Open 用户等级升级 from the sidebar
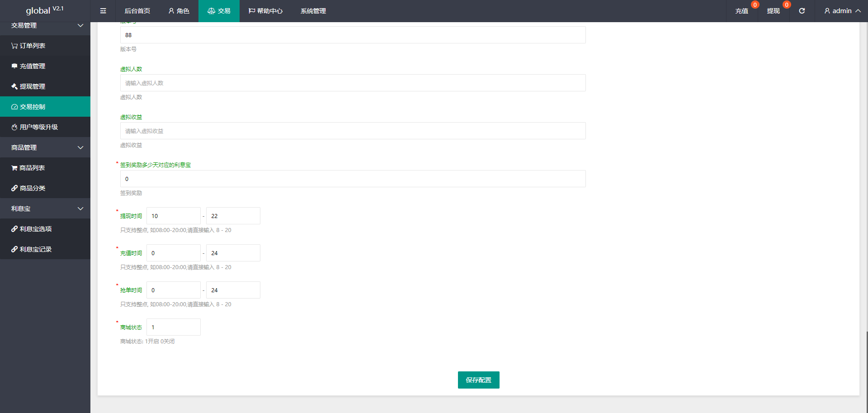The width and height of the screenshot is (868, 413). 45,127
